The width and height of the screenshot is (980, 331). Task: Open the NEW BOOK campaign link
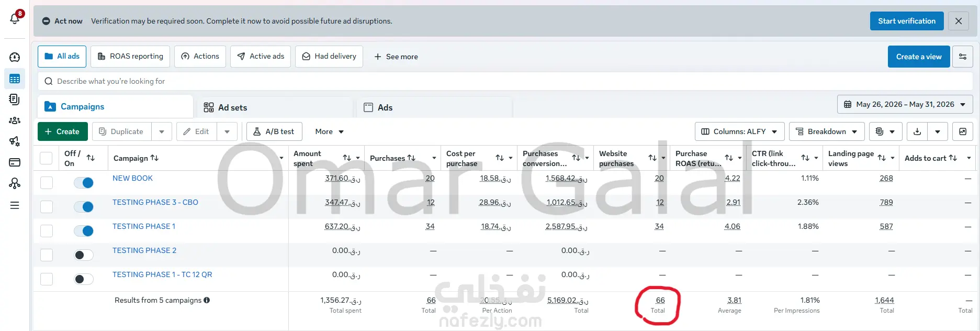(x=132, y=178)
